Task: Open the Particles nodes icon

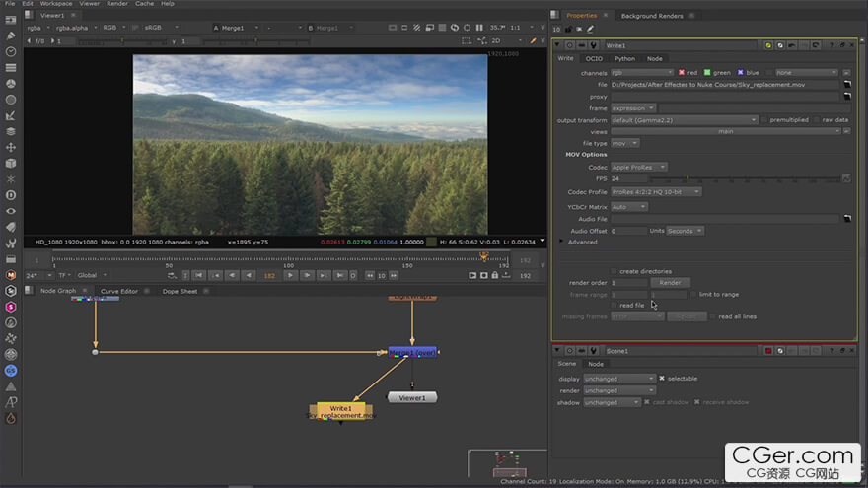Action: (11, 179)
